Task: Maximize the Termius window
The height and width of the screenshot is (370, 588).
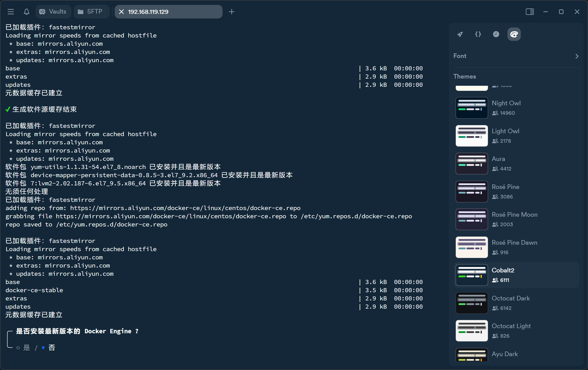Action: tap(561, 12)
